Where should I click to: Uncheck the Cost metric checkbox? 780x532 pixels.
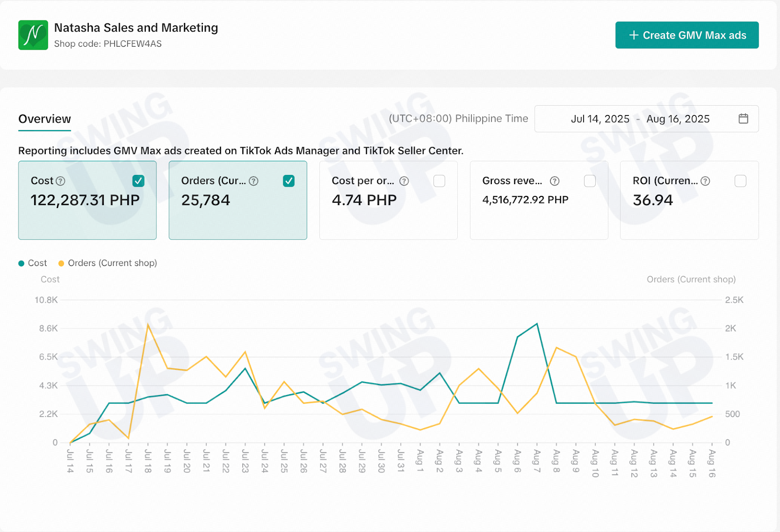[138, 181]
